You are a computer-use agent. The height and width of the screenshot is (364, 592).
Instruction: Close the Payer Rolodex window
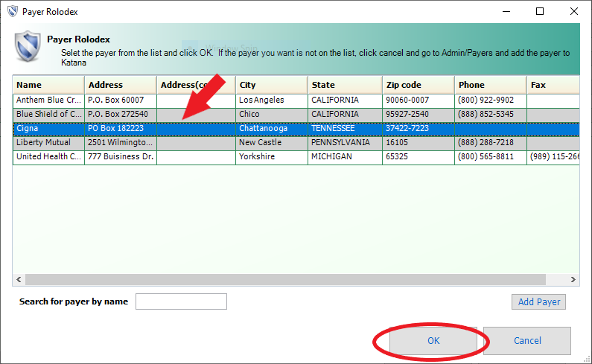click(574, 11)
